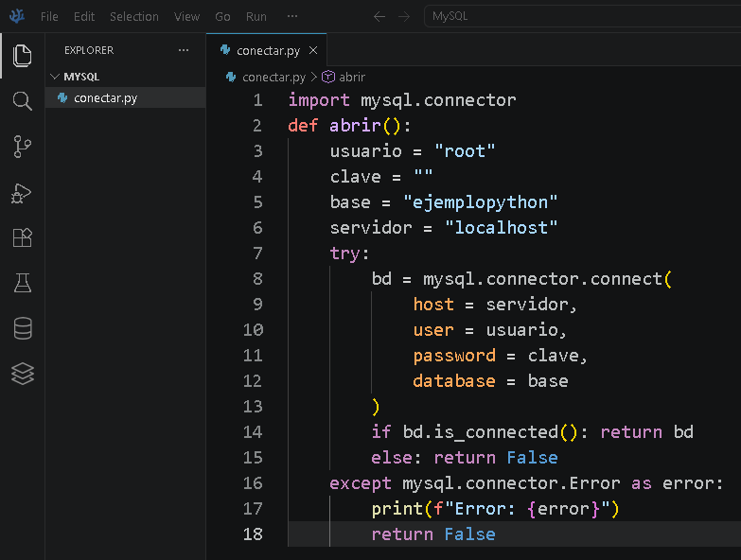The width and height of the screenshot is (741, 560).
Task: Go forward with the right arrow
Action: pos(404,16)
